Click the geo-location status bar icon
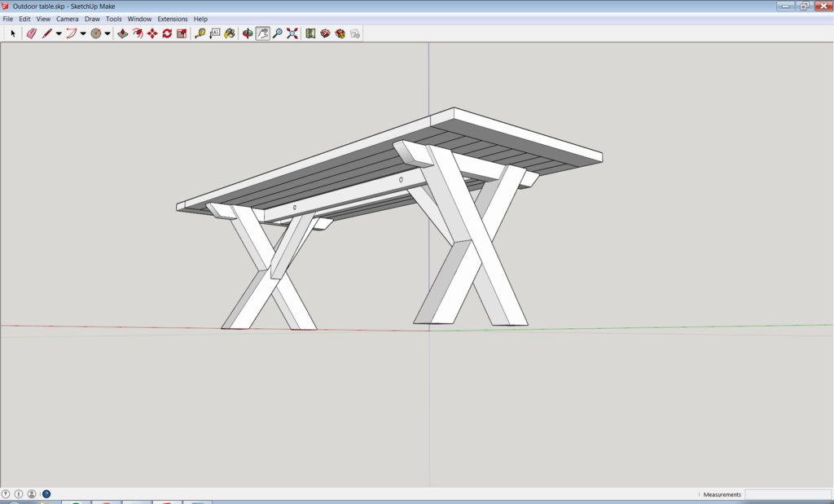Image resolution: width=834 pixels, height=504 pixels. coord(6,494)
